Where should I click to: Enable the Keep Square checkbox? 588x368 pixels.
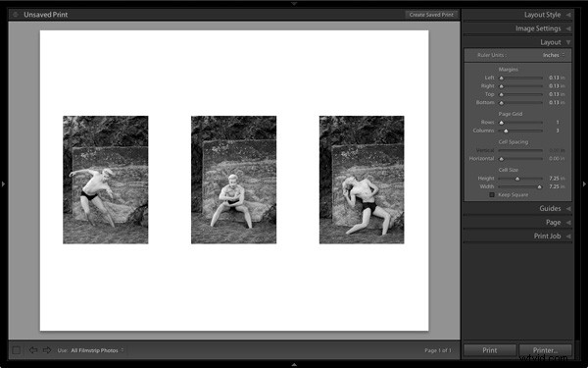[492, 195]
